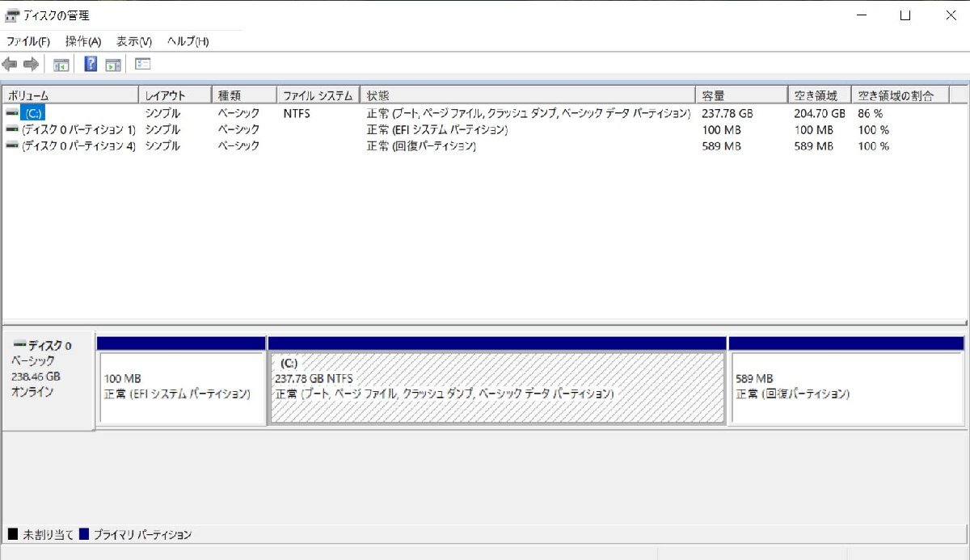Toggle the console tree pane icon

point(61,65)
